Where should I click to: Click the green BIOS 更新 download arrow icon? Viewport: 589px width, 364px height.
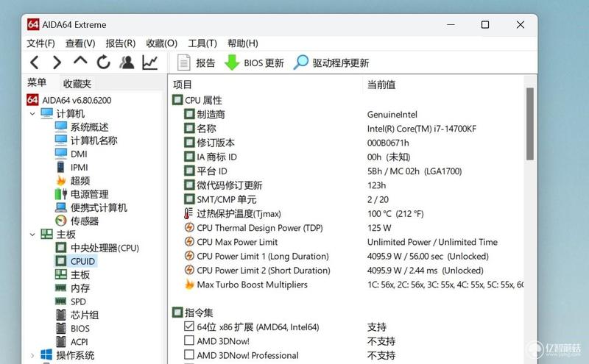(x=232, y=63)
